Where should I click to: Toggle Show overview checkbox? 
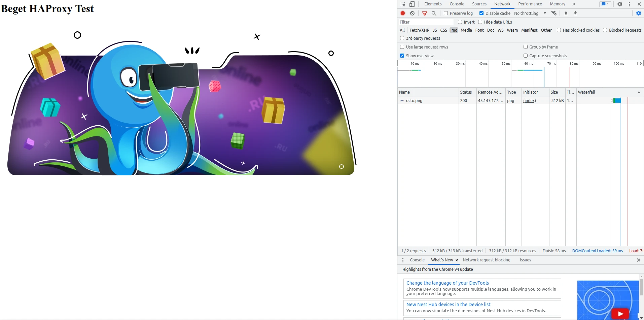click(402, 56)
